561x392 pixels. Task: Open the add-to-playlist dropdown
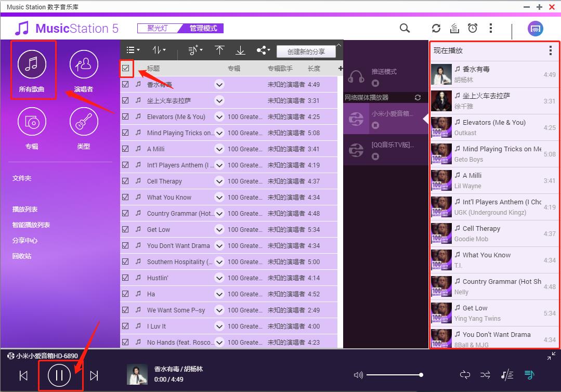tap(195, 50)
